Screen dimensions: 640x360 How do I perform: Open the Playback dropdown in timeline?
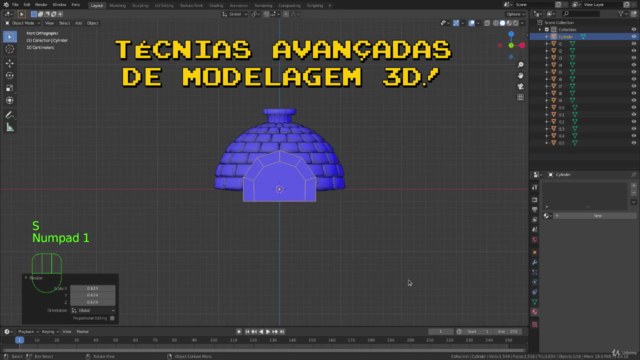pos(28,332)
